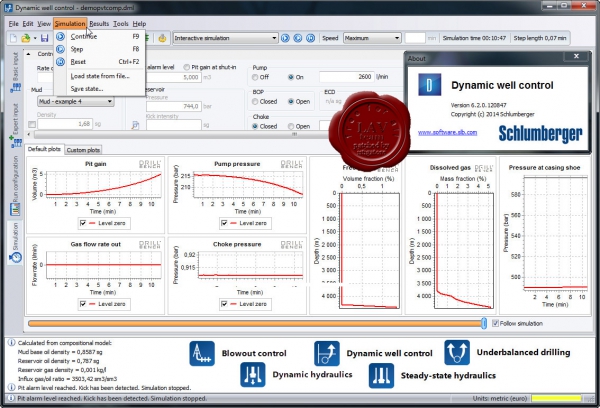Open the Speed Maximum dropdown
The image size is (600, 408).
372,38
